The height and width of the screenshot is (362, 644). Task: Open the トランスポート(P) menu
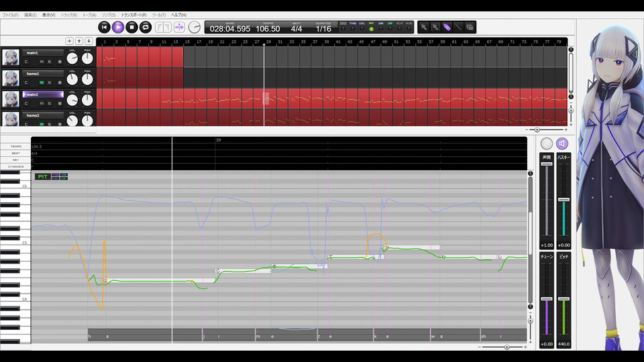coord(133,15)
